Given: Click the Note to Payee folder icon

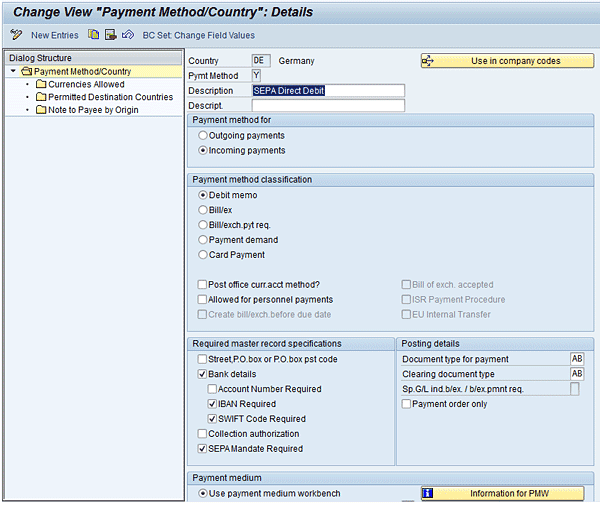Looking at the screenshot, I should point(41,110).
